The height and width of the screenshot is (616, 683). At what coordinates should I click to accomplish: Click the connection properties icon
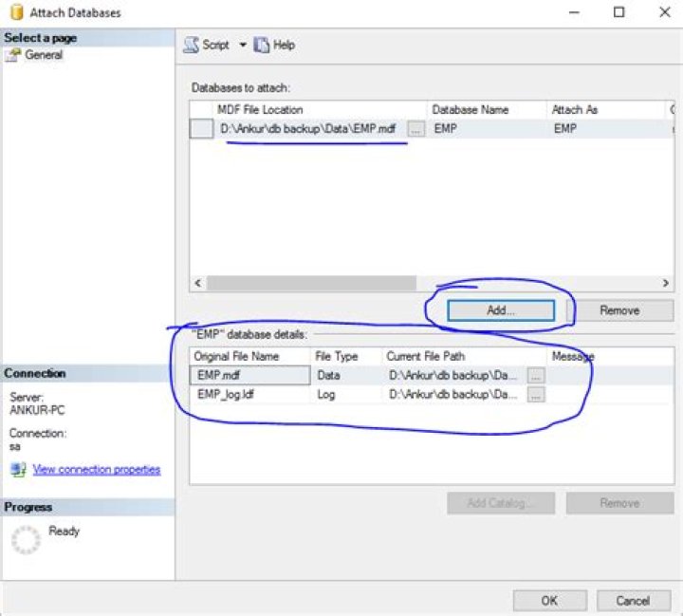[x=17, y=469]
